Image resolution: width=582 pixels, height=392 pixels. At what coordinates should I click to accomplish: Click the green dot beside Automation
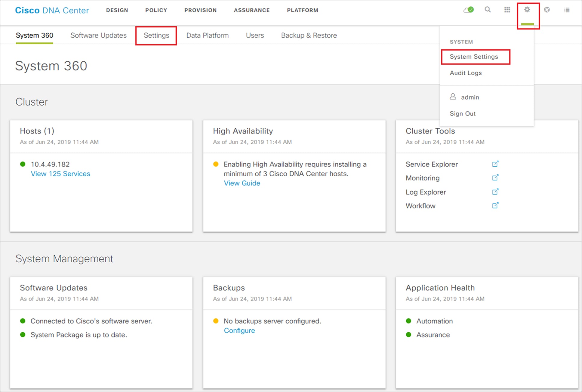coord(408,321)
